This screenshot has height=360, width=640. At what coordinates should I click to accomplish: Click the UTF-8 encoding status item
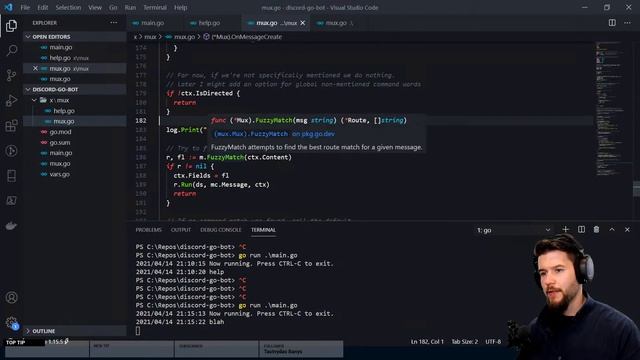493,342
